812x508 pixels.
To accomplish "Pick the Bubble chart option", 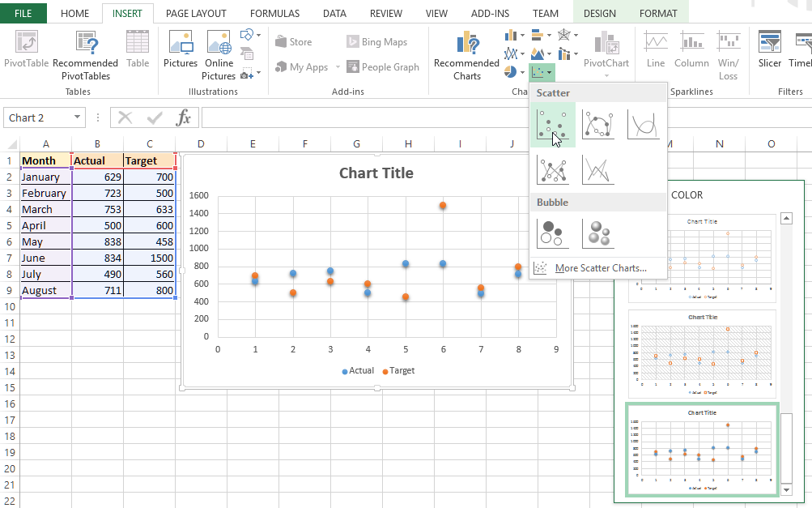I will [x=554, y=233].
